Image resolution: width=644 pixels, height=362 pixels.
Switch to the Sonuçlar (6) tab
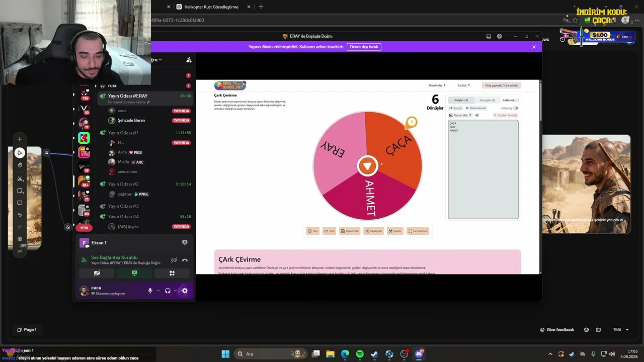(487, 100)
